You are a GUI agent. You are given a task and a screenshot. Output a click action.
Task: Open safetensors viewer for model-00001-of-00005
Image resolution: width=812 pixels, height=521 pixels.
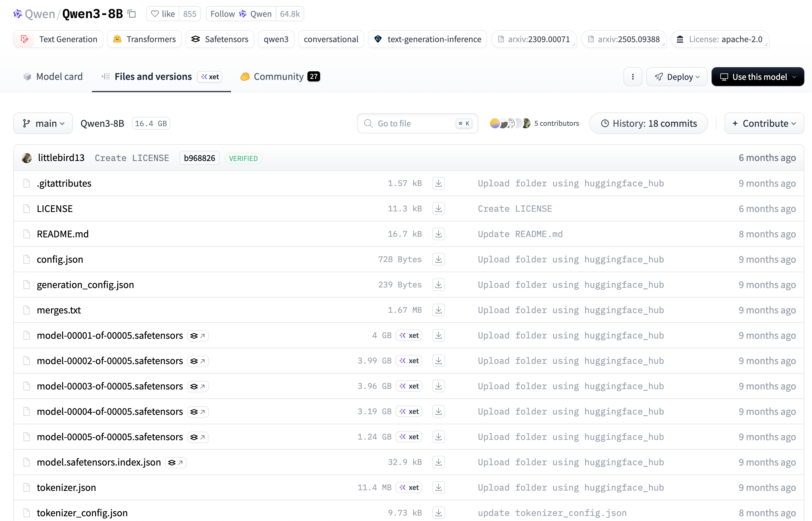click(x=198, y=336)
